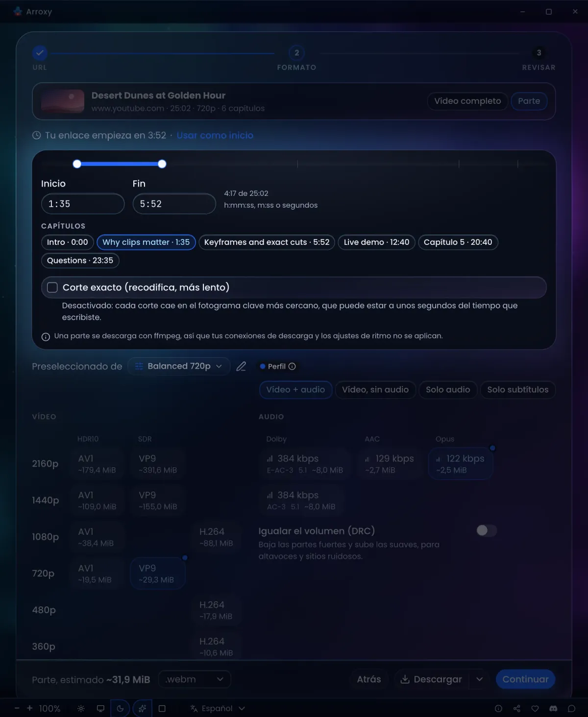
Task: Click the Usar como inicio link
Action: pyautogui.click(x=215, y=135)
